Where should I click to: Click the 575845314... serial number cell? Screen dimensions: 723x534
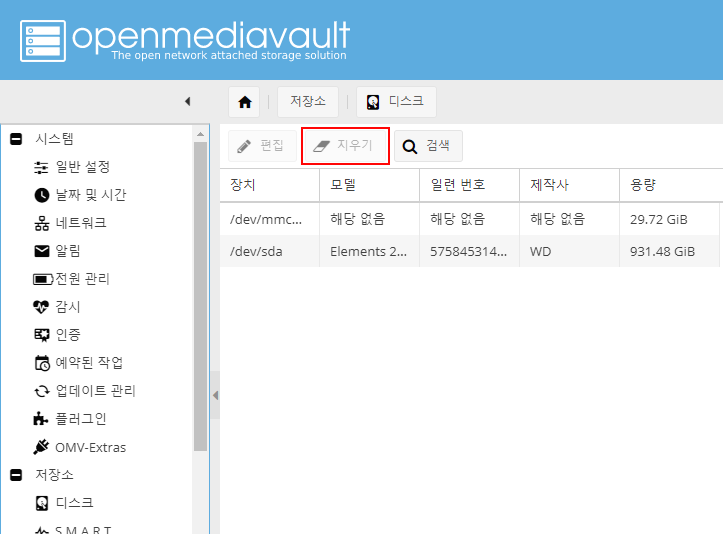(469, 251)
